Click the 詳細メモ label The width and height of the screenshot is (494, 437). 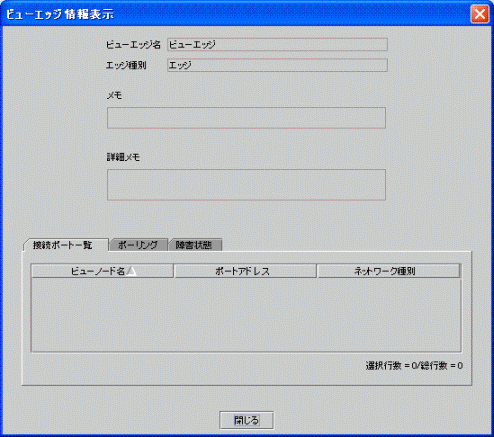pyautogui.click(x=123, y=157)
